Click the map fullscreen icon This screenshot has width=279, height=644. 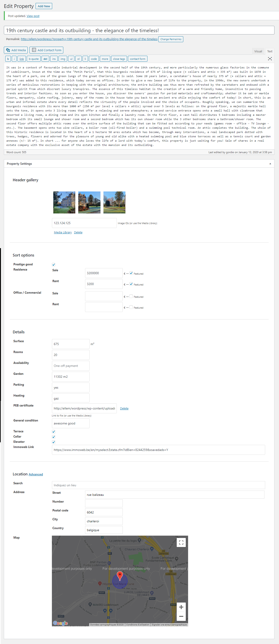(x=181, y=542)
